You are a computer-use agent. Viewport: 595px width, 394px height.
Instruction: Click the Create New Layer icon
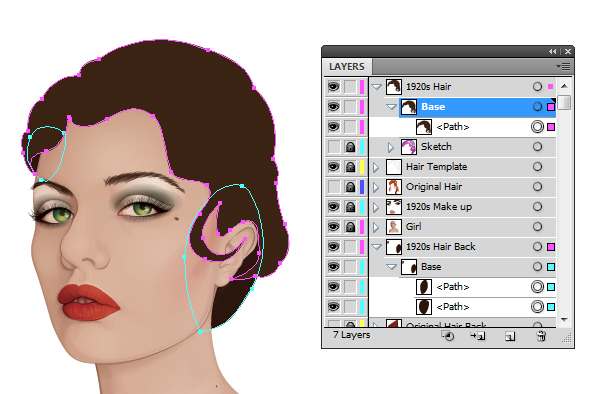[x=510, y=336]
